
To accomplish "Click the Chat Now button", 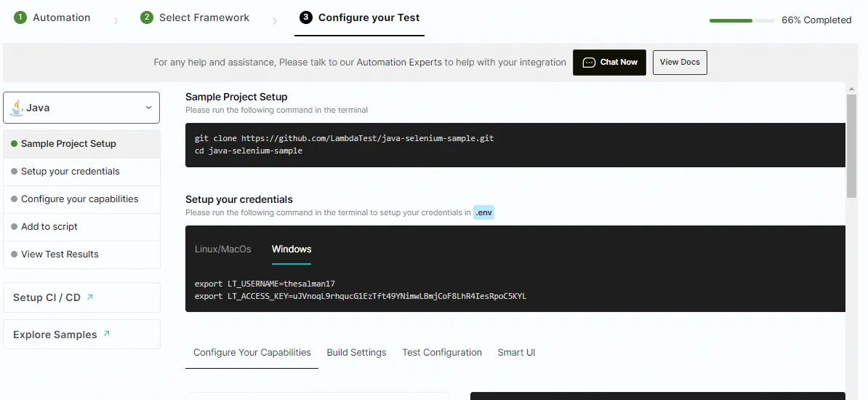I will pyautogui.click(x=609, y=63).
